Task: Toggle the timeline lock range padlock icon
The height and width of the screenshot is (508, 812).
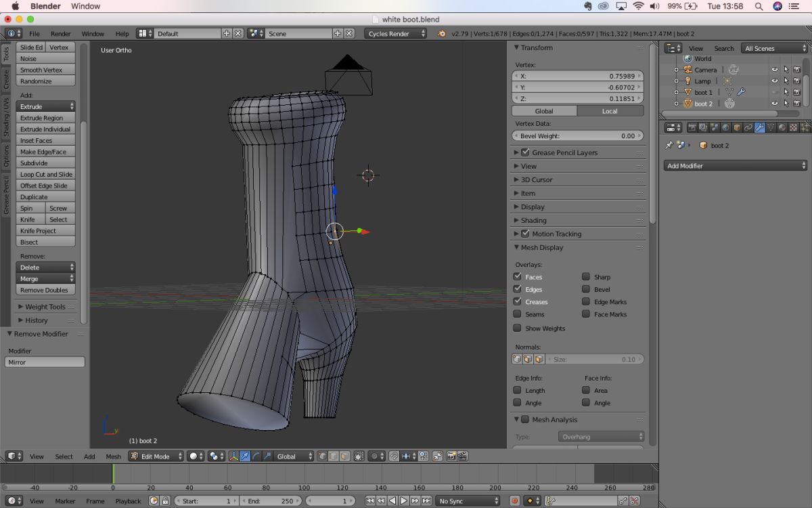Action: coord(165,501)
